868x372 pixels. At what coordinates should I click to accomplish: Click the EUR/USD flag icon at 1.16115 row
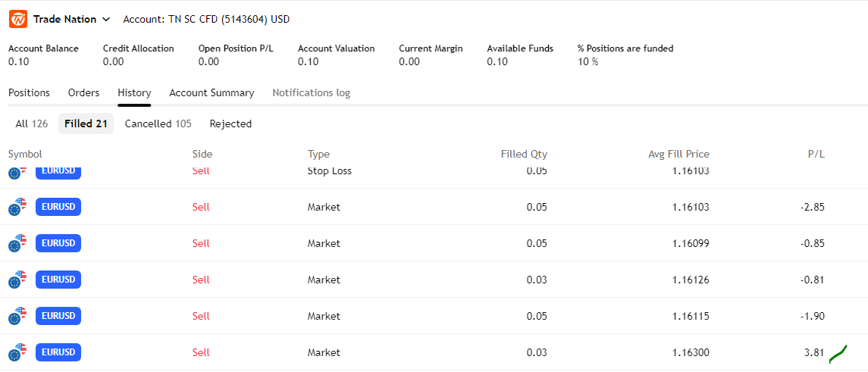(17, 316)
